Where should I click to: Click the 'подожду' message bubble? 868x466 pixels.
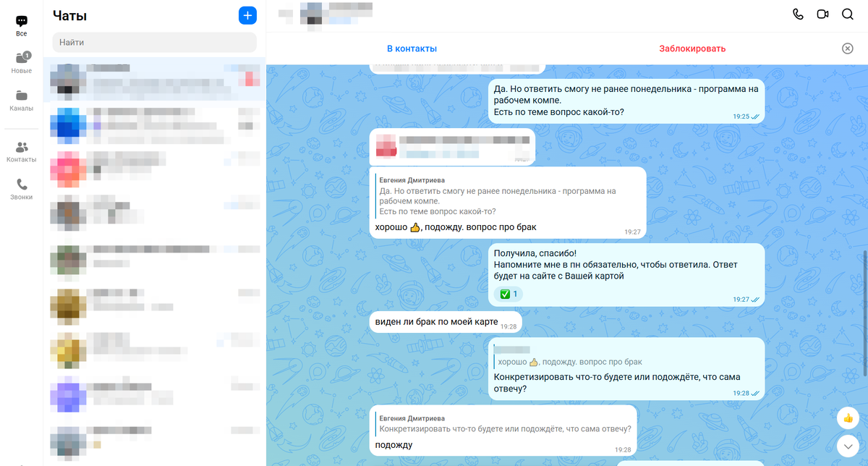click(x=503, y=431)
